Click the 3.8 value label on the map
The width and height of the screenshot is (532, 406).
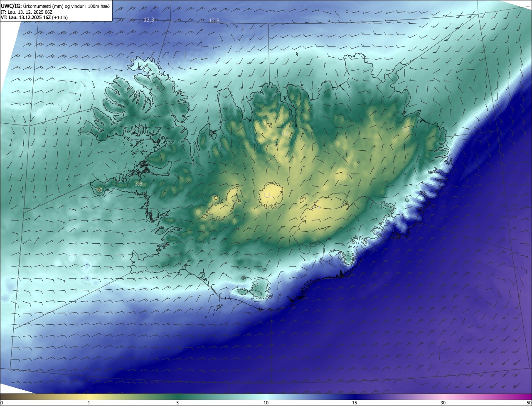(139, 183)
